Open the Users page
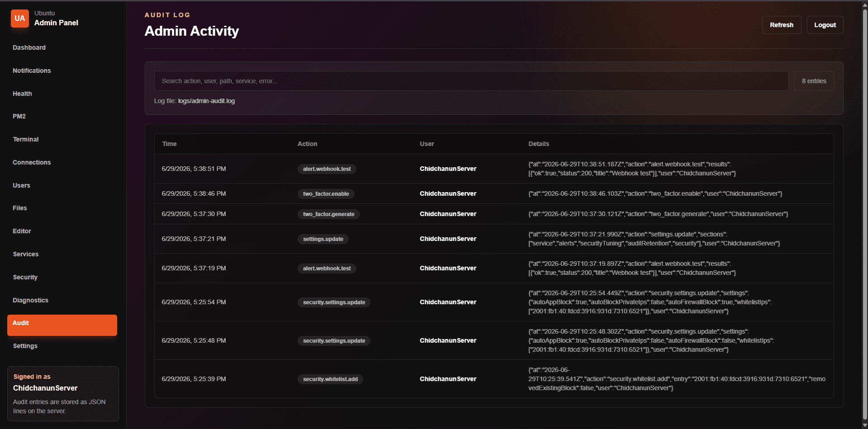Image resolution: width=868 pixels, height=429 pixels. tap(21, 185)
